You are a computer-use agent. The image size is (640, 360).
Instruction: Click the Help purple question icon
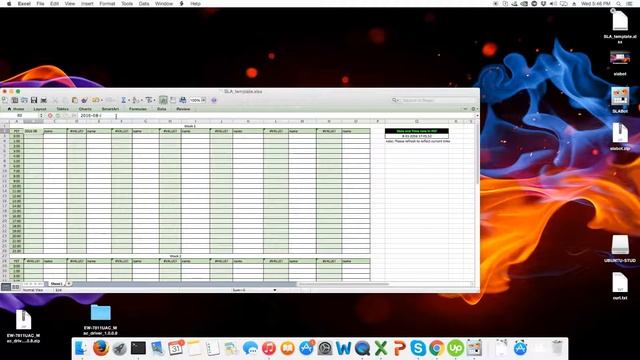(214, 100)
